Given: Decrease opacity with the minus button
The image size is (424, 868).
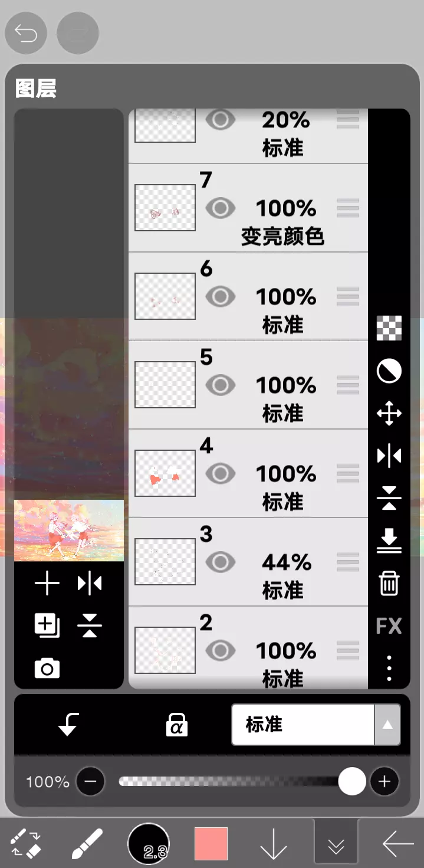Looking at the screenshot, I should [90, 782].
